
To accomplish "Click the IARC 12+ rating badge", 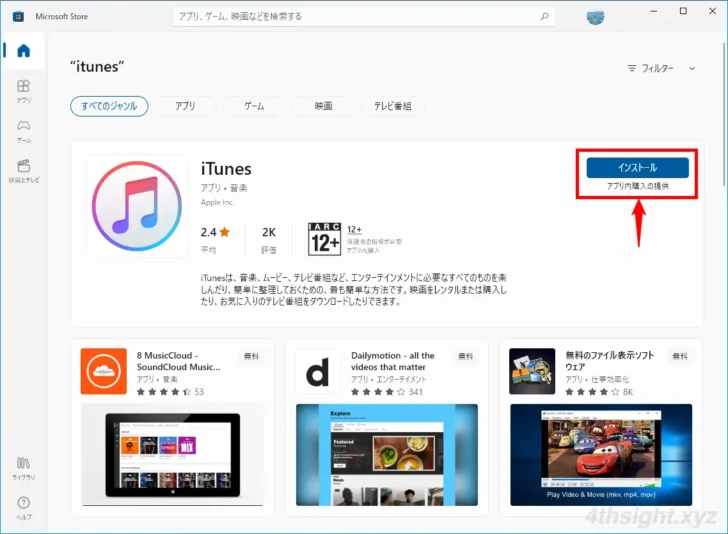I will tap(325, 239).
